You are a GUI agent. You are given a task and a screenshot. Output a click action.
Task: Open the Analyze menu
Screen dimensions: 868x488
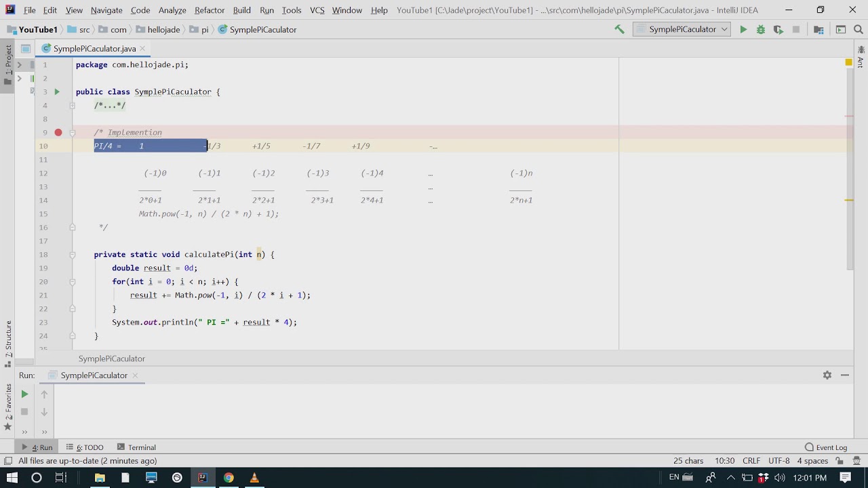tap(172, 10)
